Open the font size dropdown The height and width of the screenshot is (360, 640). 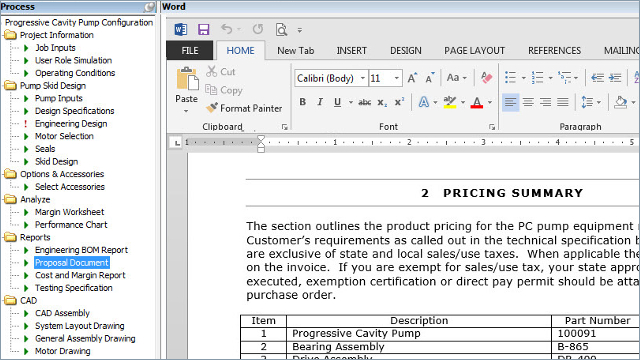(396, 78)
